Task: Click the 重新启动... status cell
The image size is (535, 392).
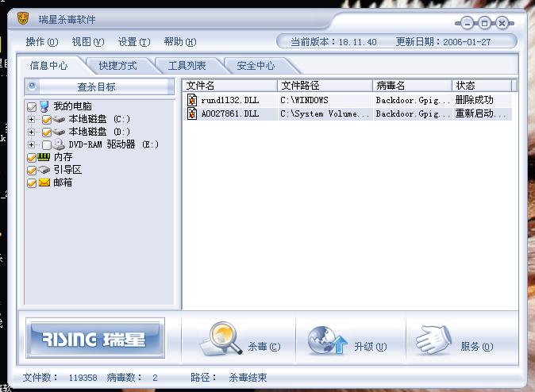Action: (x=480, y=113)
